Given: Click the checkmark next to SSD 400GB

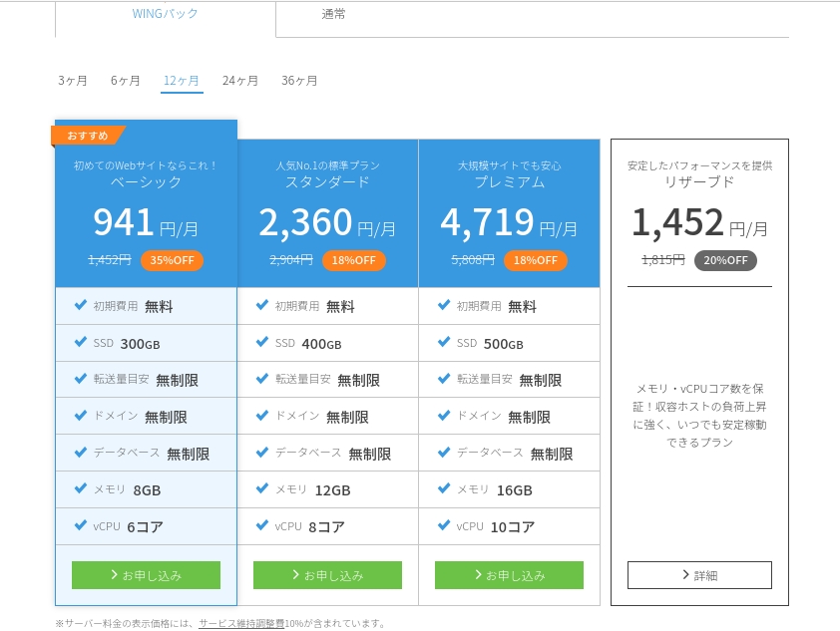Looking at the screenshot, I should [262, 343].
